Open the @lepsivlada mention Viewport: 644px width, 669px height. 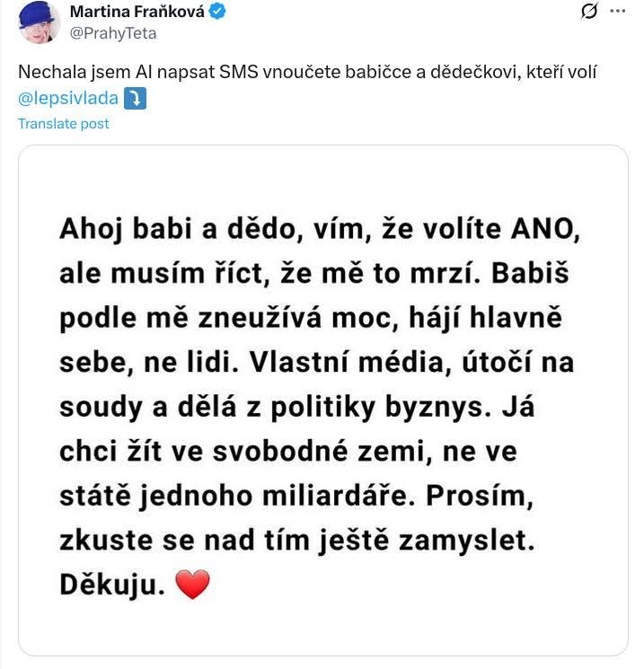point(68,99)
